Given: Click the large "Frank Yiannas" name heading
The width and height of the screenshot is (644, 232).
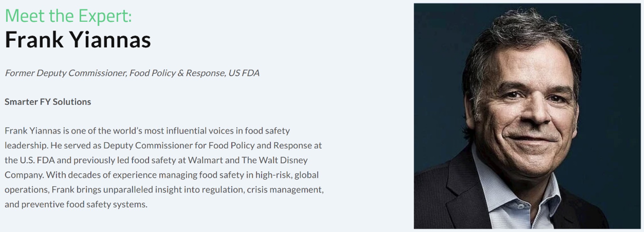Looking at the screenshot, I should [x=78, y=40].
